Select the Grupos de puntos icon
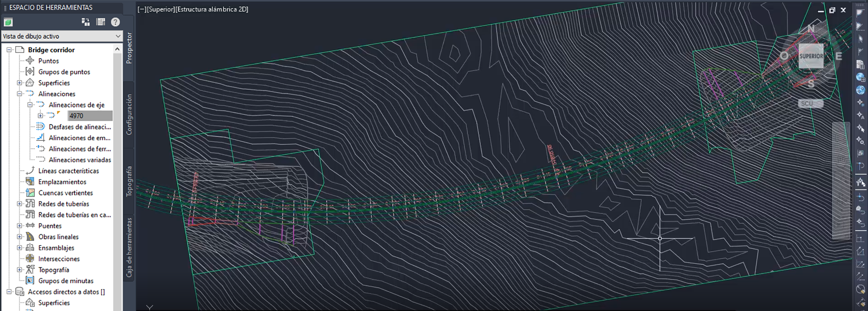The height and width of the screenshot is (311, 868). pos(30,72)
